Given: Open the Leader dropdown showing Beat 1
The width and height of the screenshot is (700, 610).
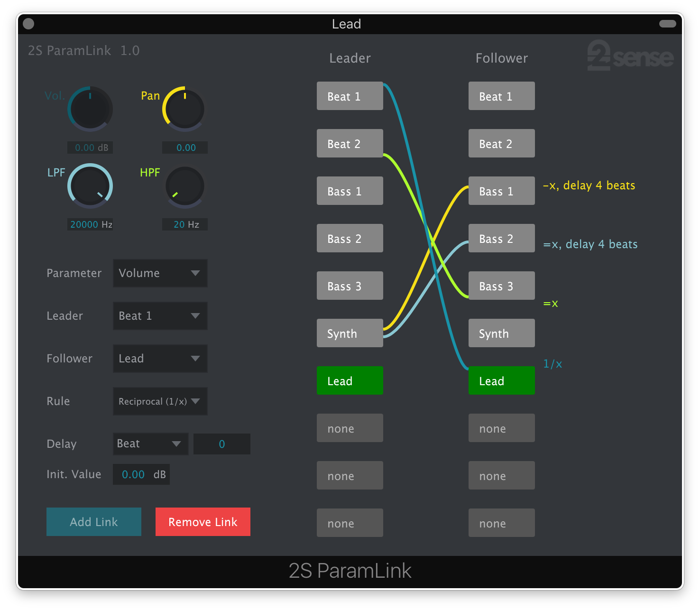Looking at the screenshot, I should (x=160, y=316).
